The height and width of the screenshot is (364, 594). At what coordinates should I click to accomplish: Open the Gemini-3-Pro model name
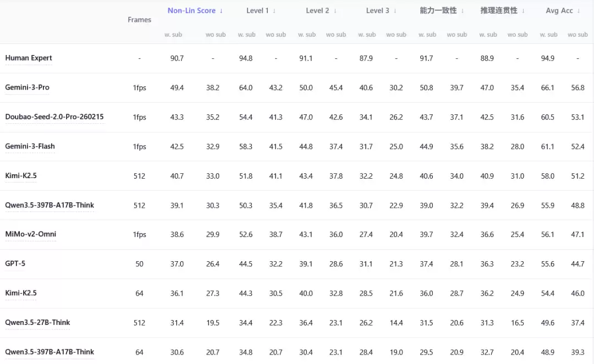click(28, 87)
